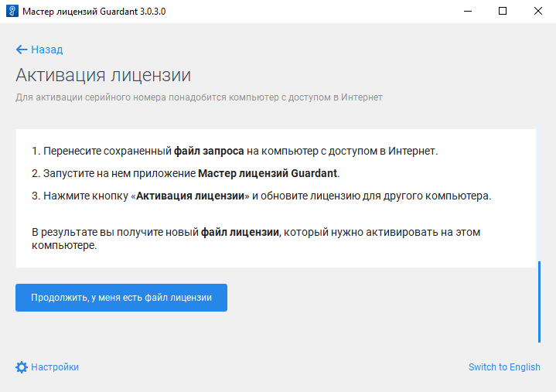Click the settings gear icon
The width and height of the screenshot is (556, 392).
click(22, 367)
